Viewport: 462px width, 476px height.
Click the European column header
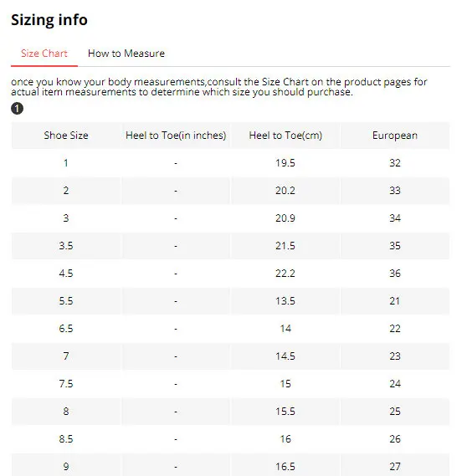[x=395, y=136]
